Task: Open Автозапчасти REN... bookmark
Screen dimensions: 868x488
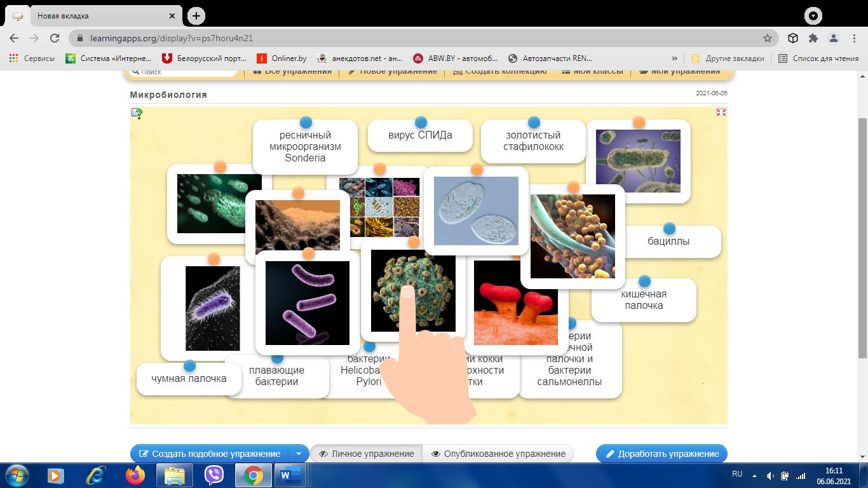Action: (x=550, y=58)
